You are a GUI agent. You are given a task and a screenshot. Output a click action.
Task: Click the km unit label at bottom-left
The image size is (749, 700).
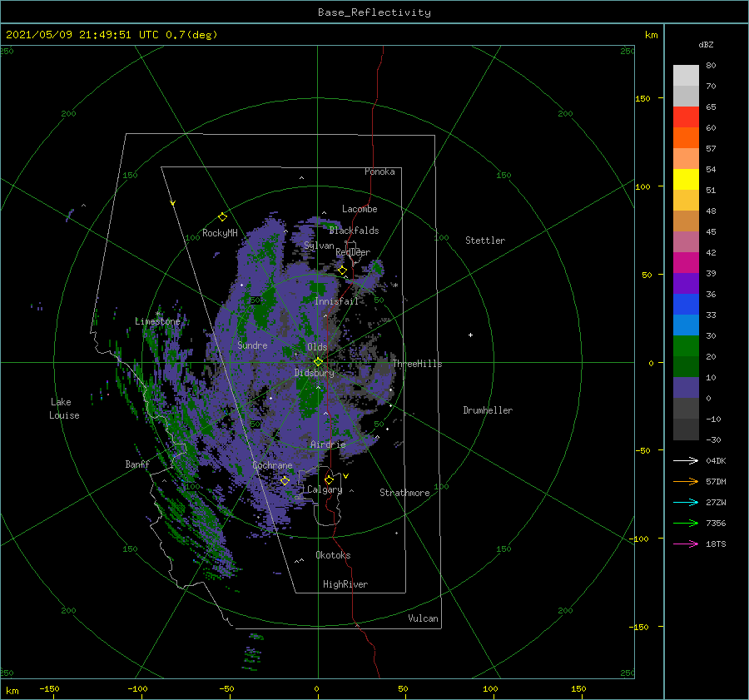point(12,691)
